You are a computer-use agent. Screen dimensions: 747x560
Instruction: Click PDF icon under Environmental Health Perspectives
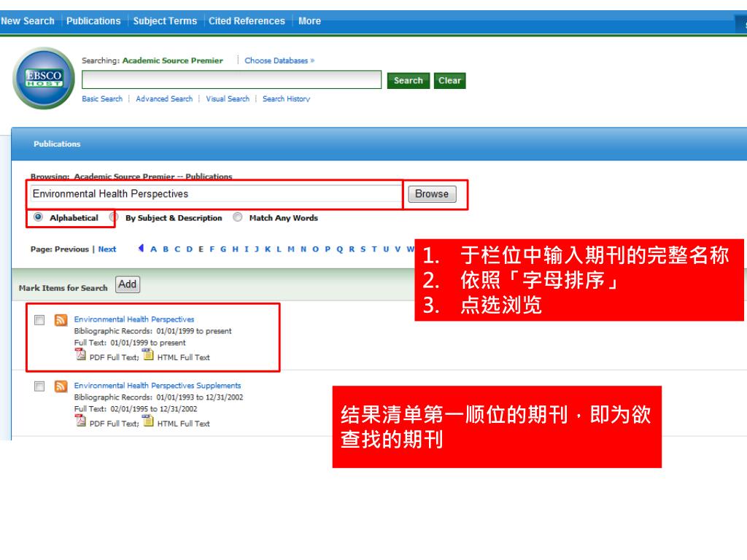click(x=80, y=354)
